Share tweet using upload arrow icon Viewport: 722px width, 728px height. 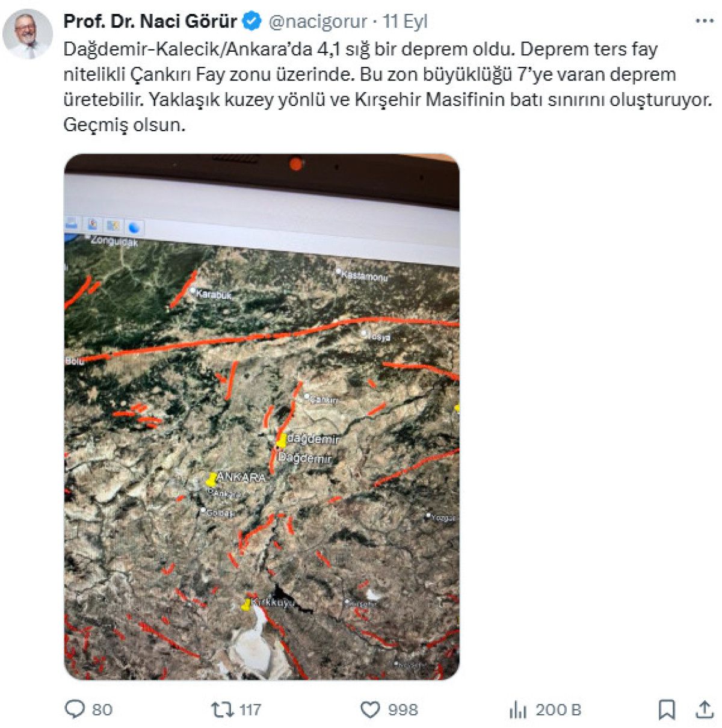coord(704,709)
